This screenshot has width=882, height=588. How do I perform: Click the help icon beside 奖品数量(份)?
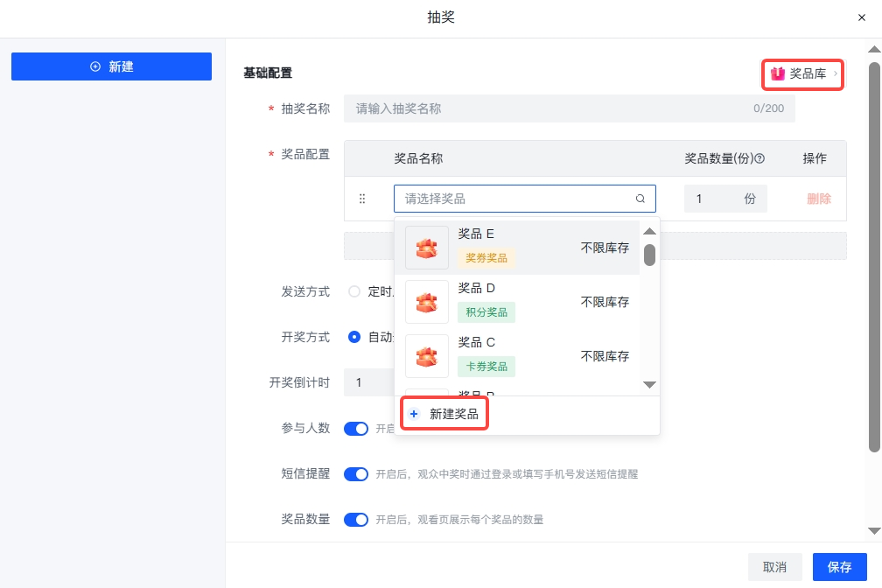point(759,159)
